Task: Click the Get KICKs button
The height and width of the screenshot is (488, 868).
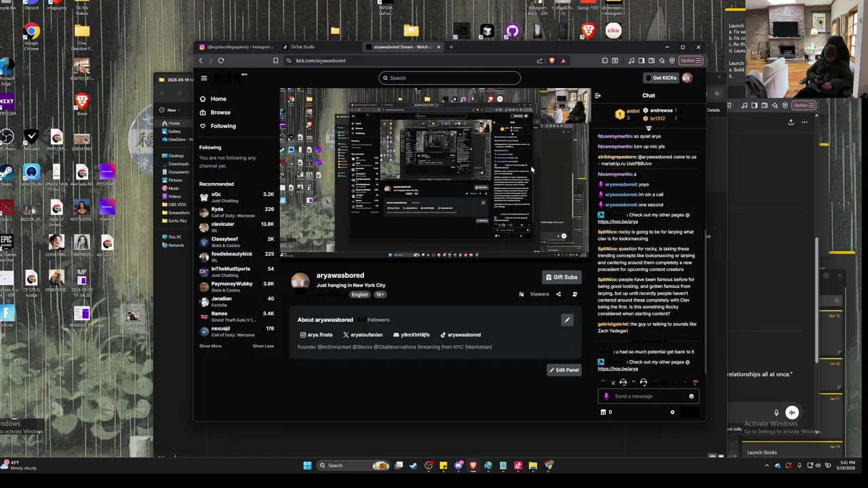Action: click(660, 78)
